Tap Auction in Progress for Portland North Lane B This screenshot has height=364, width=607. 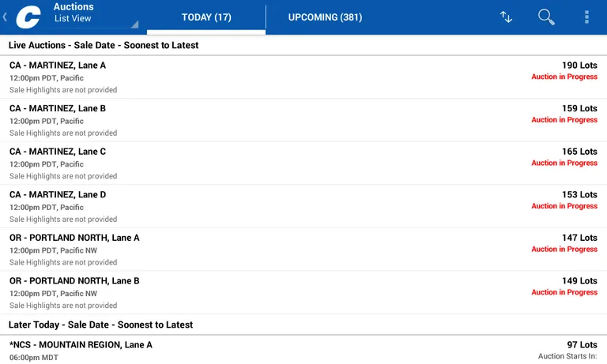[564, 292]
